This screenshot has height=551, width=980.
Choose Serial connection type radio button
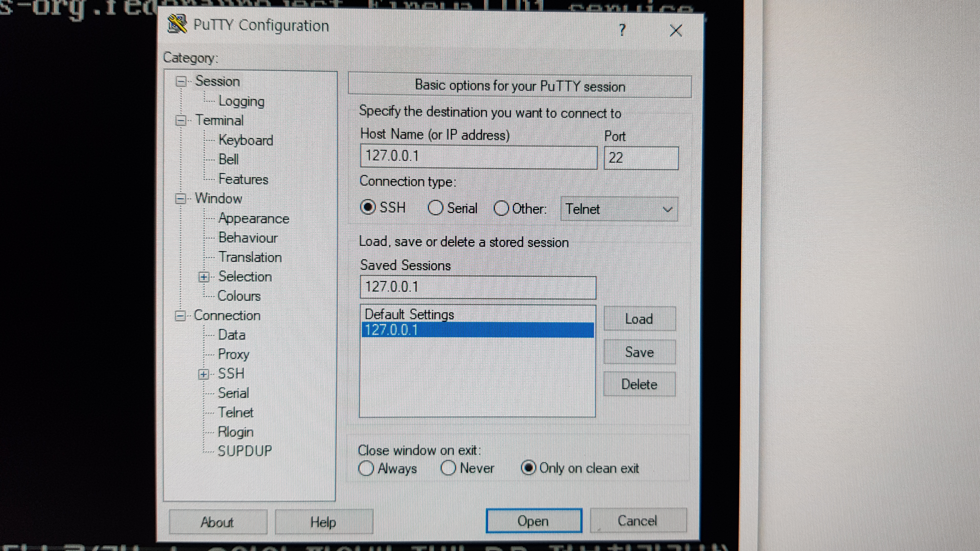coord(435,208)
